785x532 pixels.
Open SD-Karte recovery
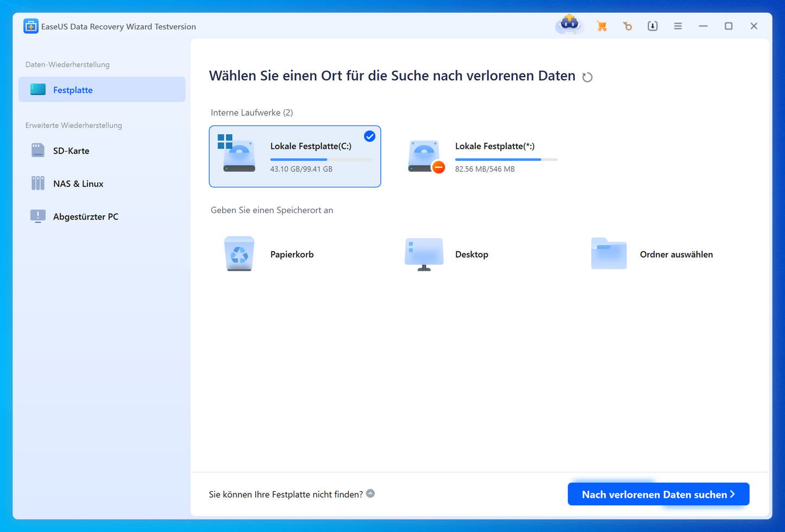(71, 151)
